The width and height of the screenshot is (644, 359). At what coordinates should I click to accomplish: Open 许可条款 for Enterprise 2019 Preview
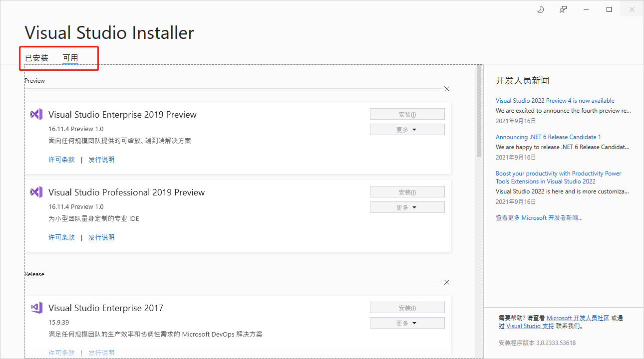(x=61, y=160)
